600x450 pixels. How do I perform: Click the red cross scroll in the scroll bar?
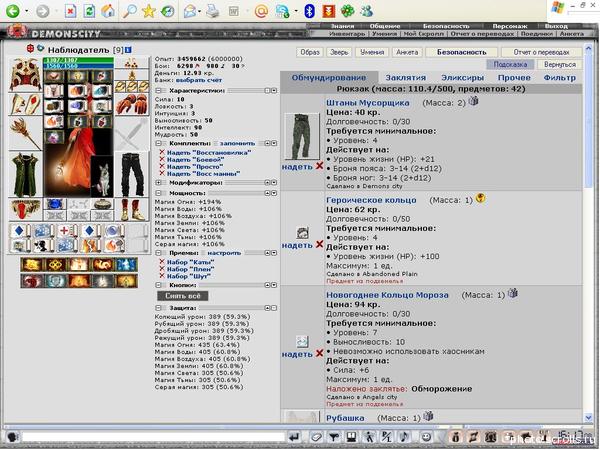pyautogui.click(x=67, y=231)
